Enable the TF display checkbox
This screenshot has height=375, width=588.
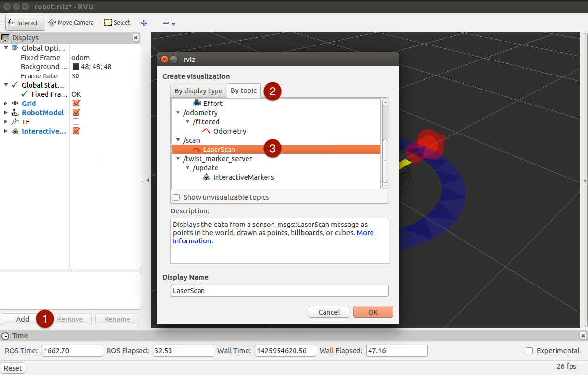tap(76, 122)
